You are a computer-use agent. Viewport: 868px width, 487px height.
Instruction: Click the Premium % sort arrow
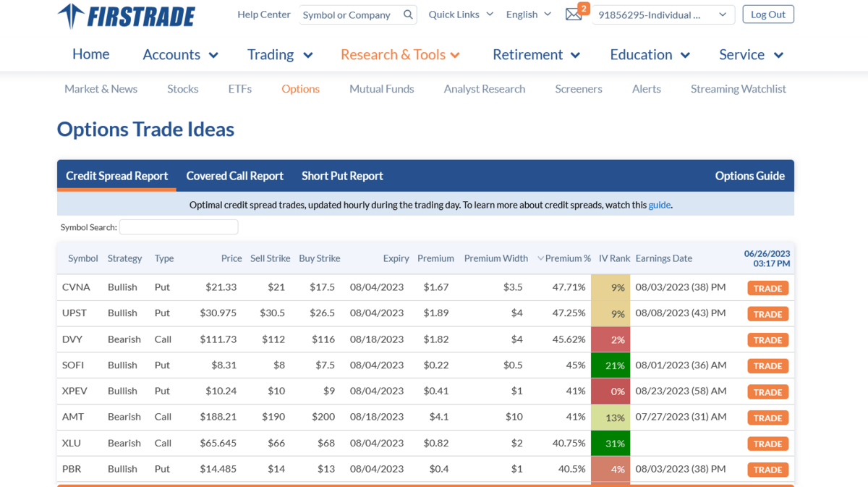(x=540, y=258)
